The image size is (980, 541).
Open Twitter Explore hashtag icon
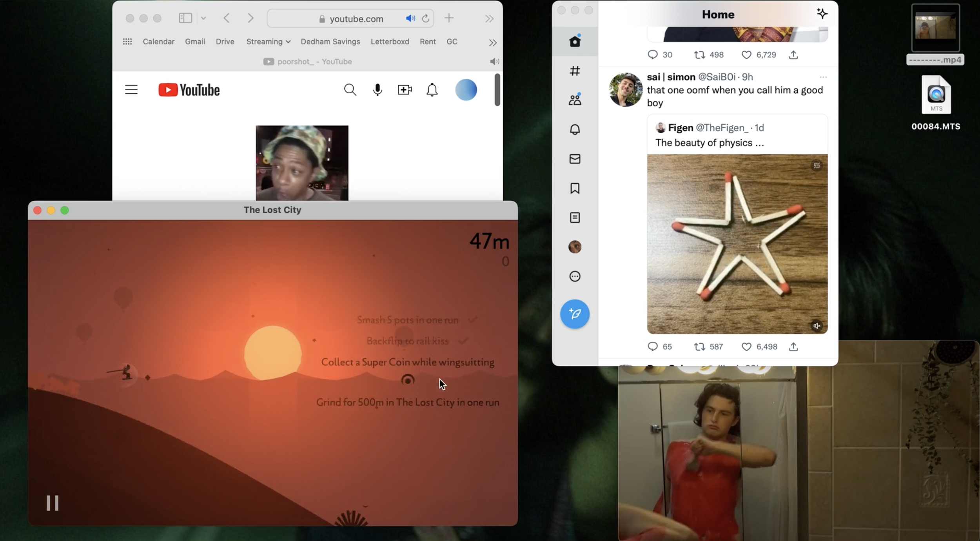pyautogui.click(x=575, y=71)
